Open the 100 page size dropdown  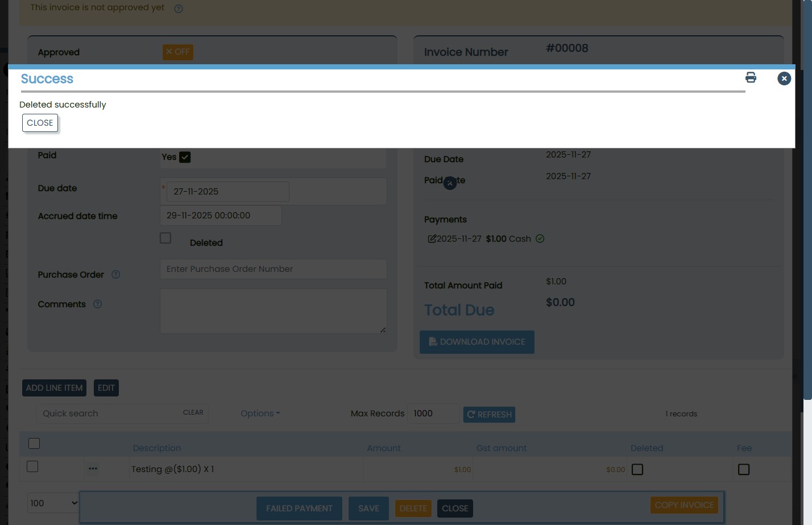[x=53, y=503]
